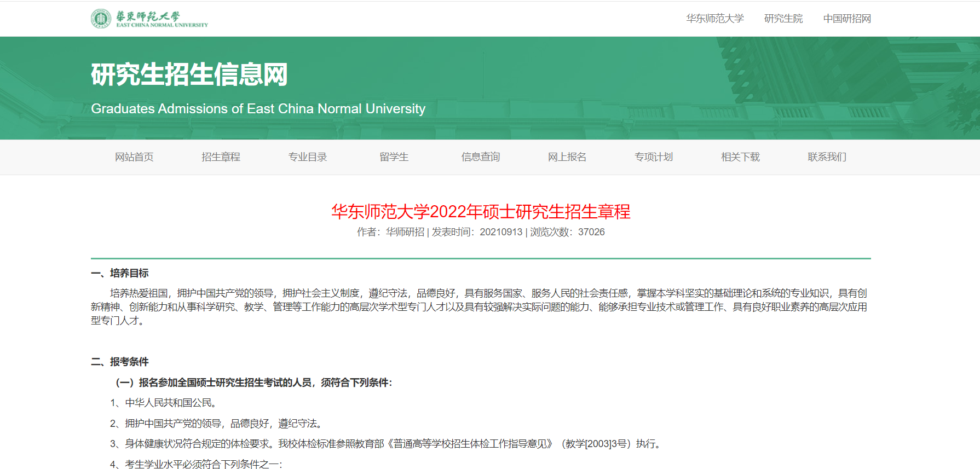This screenshot has height=469, width=980.
Task: Click the line 1、中华人民共和国公民
Action: click(165, 403)
